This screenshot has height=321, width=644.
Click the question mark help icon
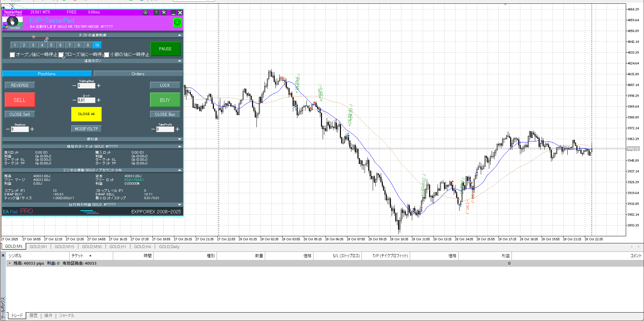click(x=156, y=12)
